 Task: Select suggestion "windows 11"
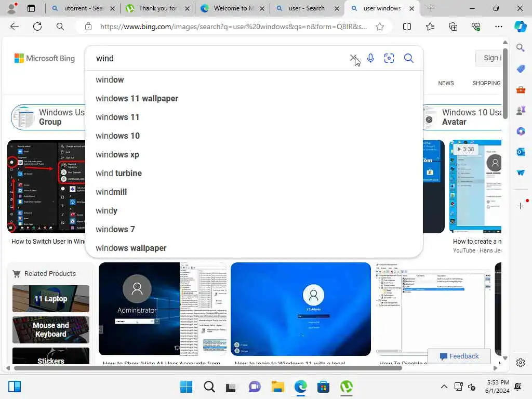point(254,117)
